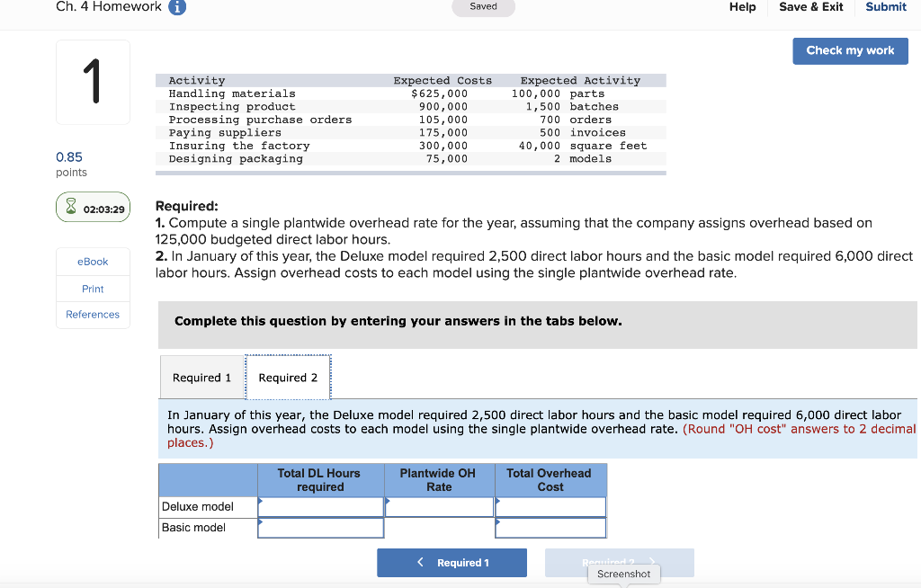The image size is (921, 588).
Task: Click the Print link
Action: (93, 289)
